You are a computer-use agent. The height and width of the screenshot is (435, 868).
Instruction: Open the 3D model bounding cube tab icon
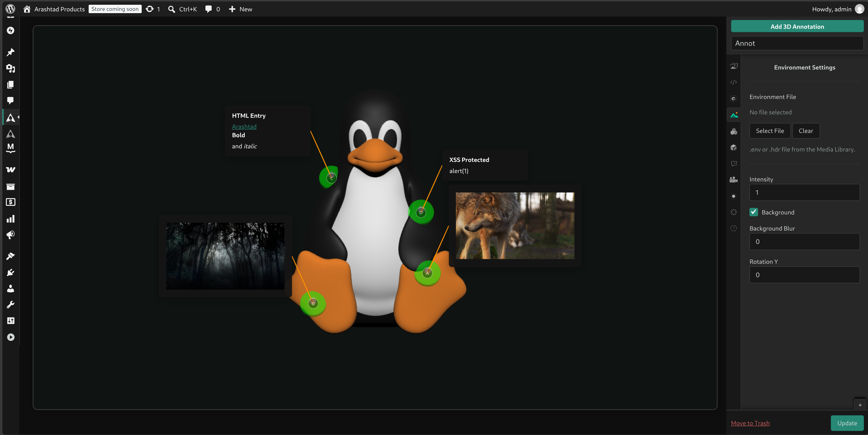tap(734, 99)
